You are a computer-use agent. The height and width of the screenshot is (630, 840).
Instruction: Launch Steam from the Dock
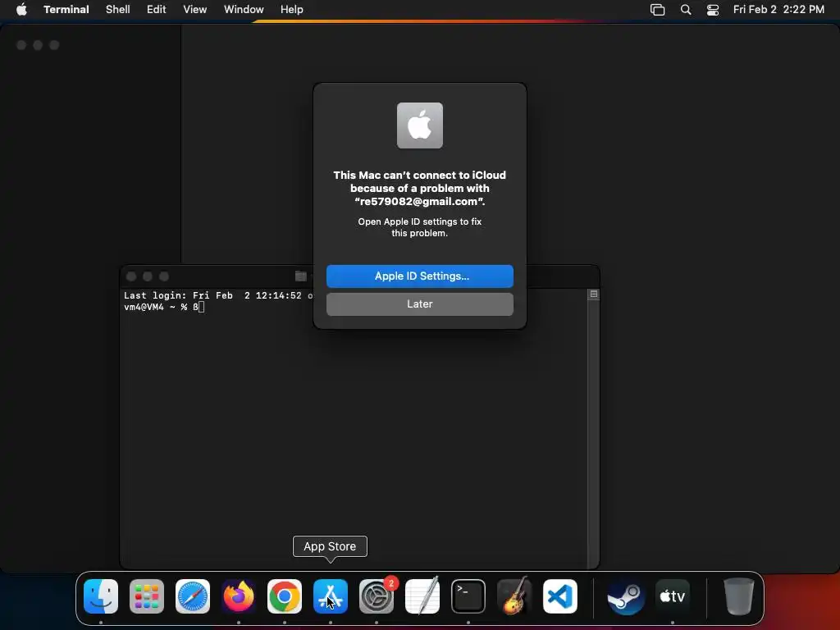(626, 596)
